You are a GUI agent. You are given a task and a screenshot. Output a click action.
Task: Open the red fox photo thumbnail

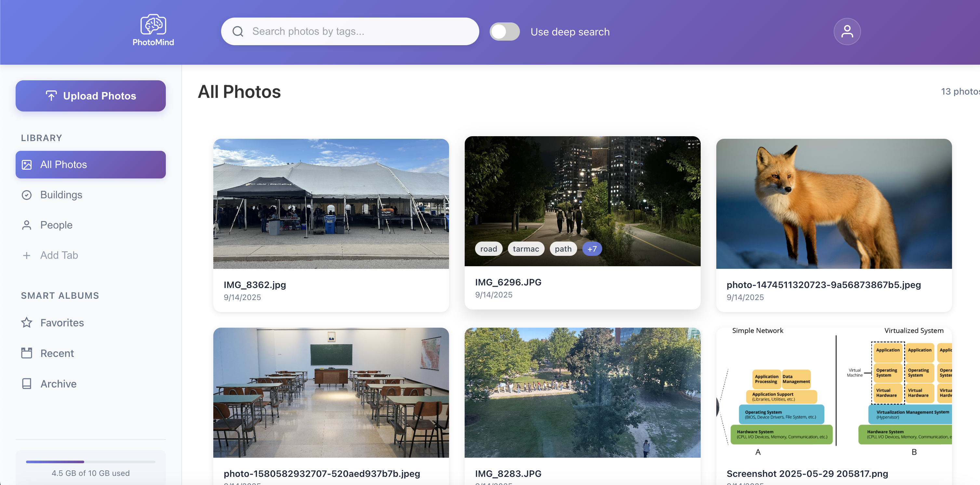[834, 203]
